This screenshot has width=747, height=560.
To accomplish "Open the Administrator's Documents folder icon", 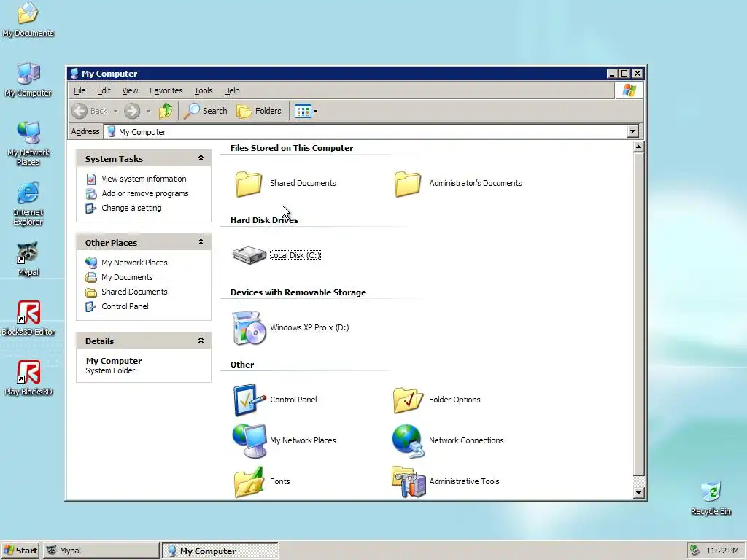I will pos(407,184).
